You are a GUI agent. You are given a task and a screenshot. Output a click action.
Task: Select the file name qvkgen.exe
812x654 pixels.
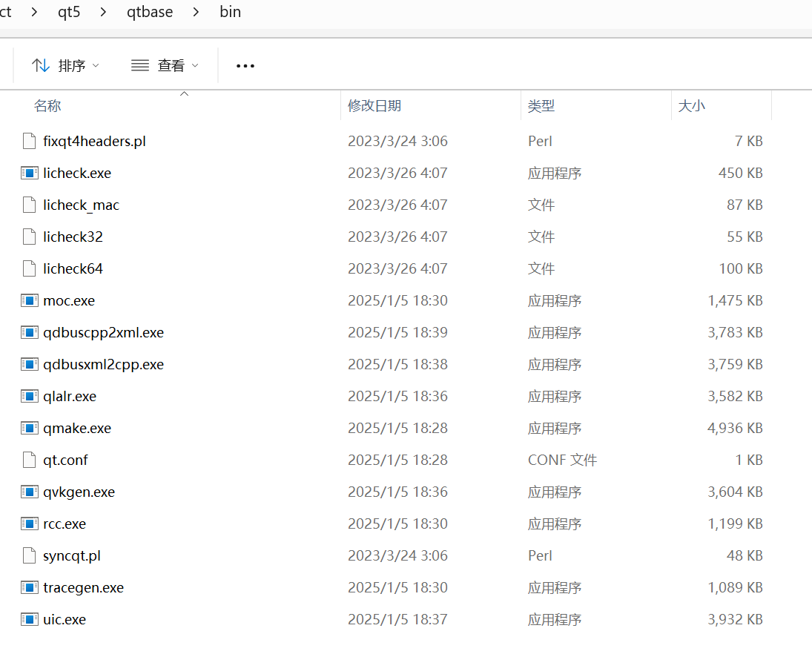click(x=79, y=492)
